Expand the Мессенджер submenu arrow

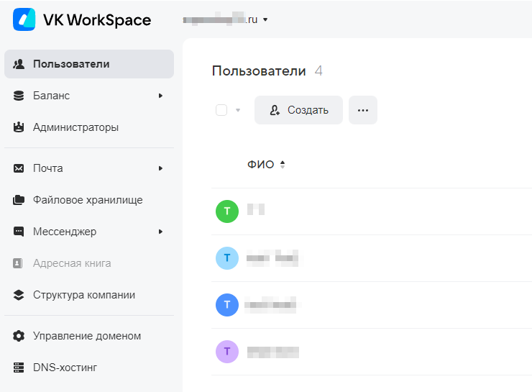click(x=160, y=232)
